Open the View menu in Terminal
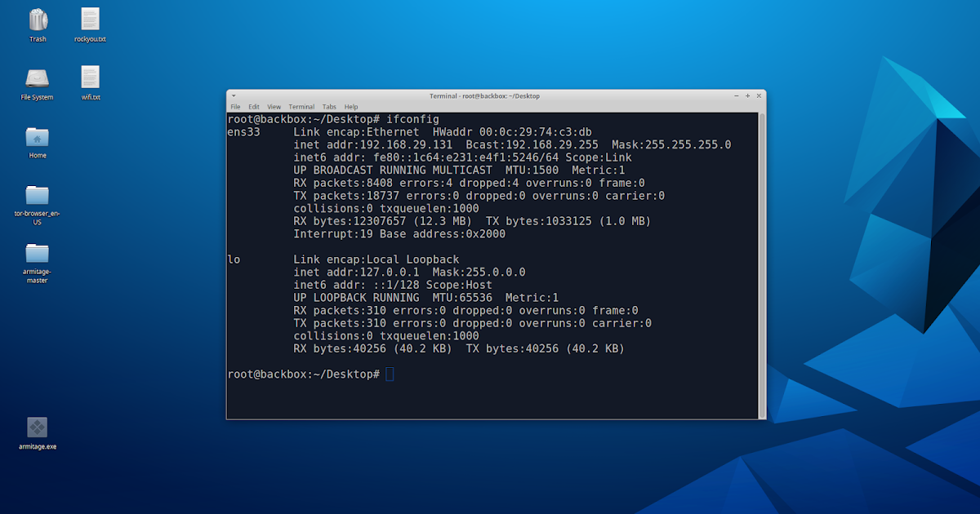Image resolution: width=980 pixels, height=514 pixels. [x=274, y=106]
